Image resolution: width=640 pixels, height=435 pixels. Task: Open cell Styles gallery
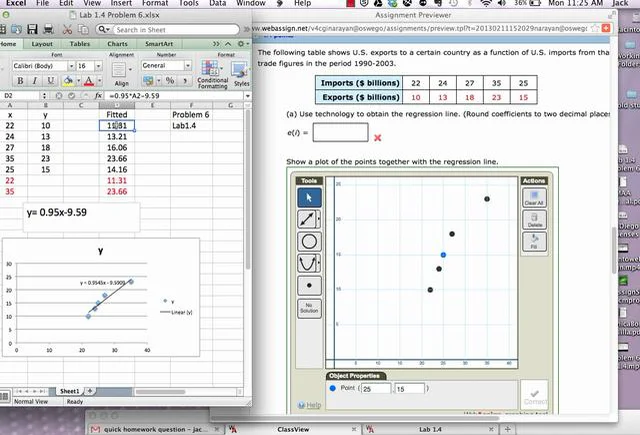point(241,74)
